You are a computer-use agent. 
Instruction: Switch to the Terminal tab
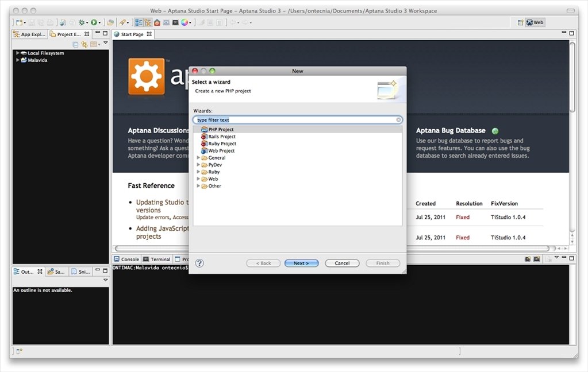(x=156, y=259)
